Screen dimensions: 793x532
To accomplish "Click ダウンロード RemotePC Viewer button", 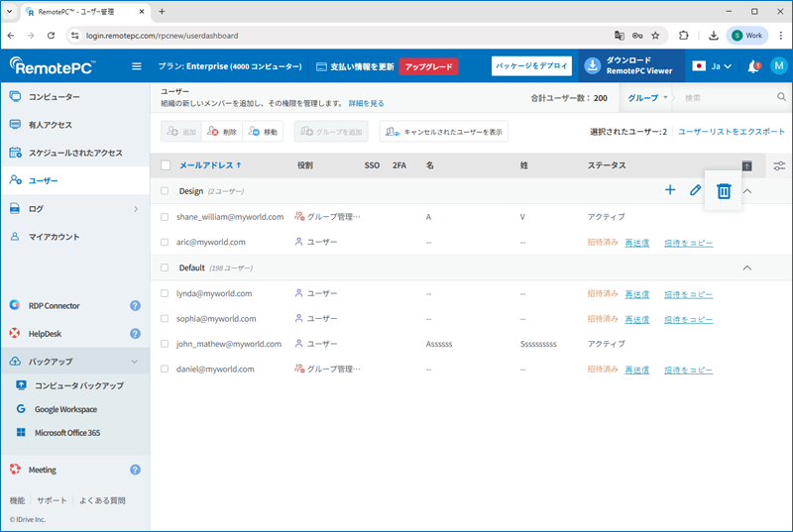I will (631, 65).
